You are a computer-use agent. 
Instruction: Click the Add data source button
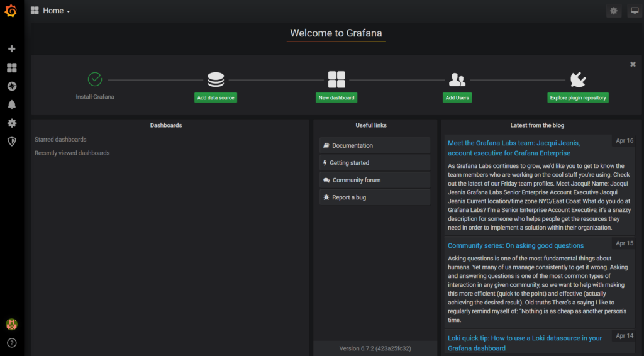216,97
